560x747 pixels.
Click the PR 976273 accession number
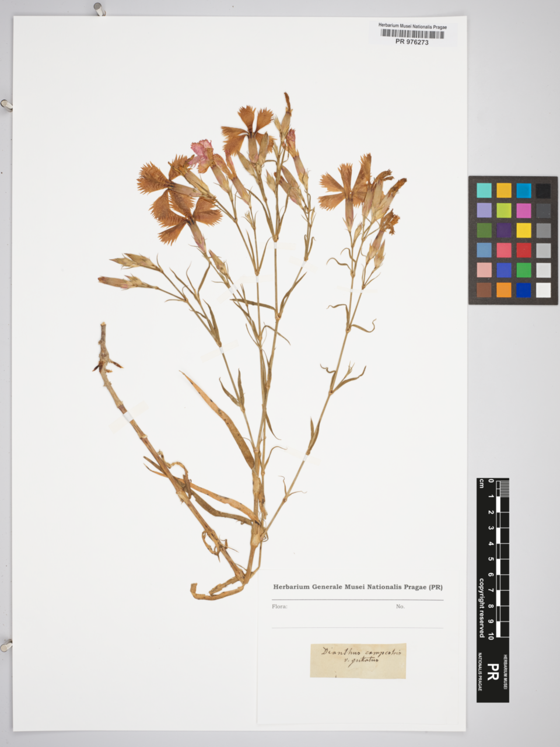[412, 42]
